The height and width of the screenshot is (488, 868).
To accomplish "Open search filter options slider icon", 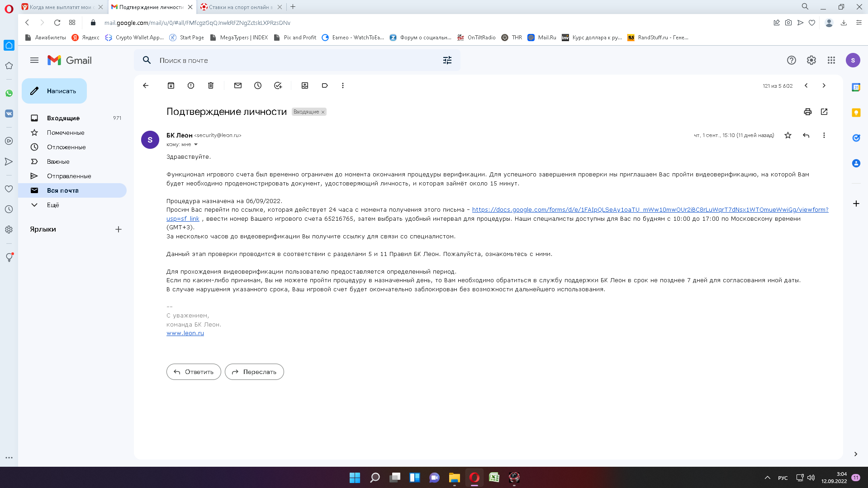I will tap(447, 60).
